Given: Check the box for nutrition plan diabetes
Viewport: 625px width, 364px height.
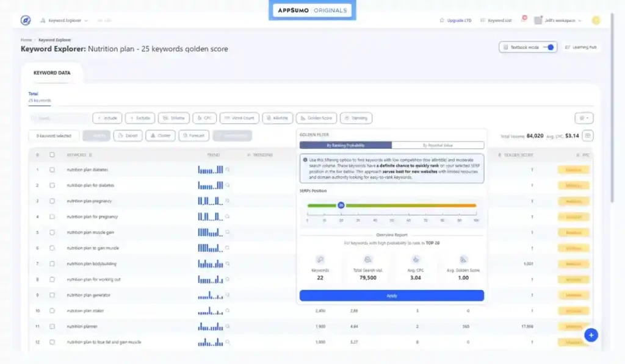Looking at the screenshot, I should coord(52,170).
